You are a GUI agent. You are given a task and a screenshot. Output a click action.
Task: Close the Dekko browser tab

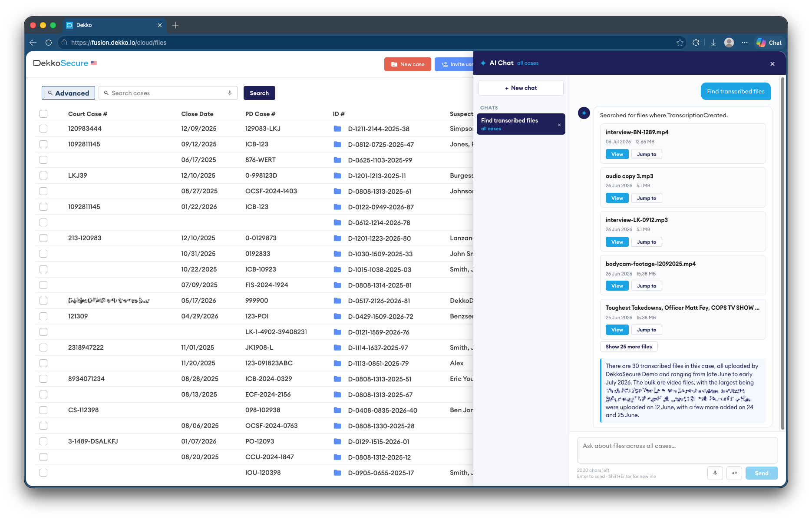click(160, 25)
